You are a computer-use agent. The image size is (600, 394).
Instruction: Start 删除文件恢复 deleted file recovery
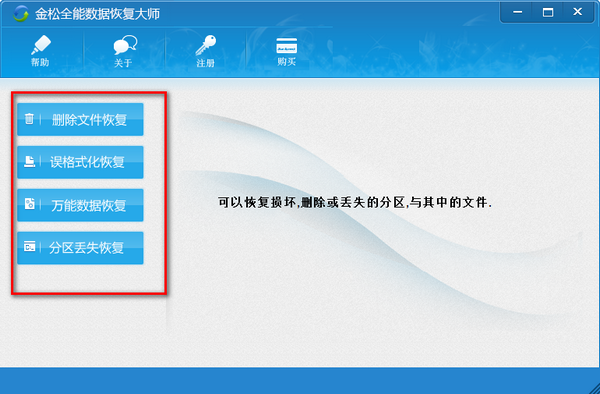point(80,119)
